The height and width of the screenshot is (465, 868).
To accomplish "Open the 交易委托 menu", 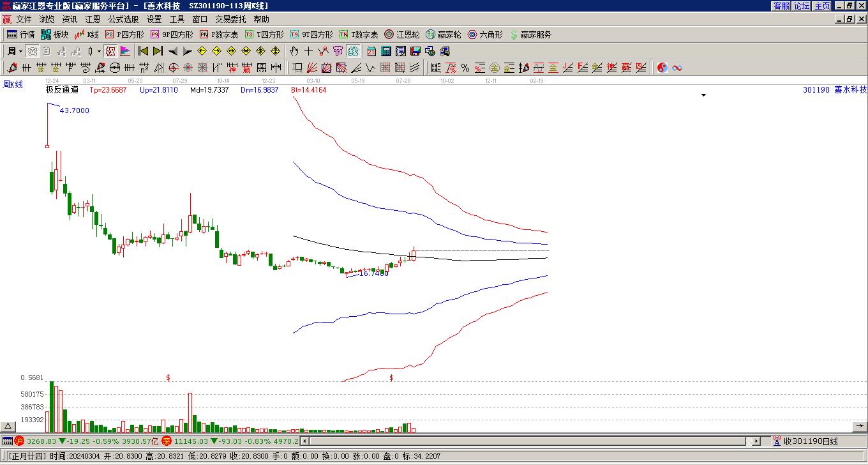I will tap(231, 19).
